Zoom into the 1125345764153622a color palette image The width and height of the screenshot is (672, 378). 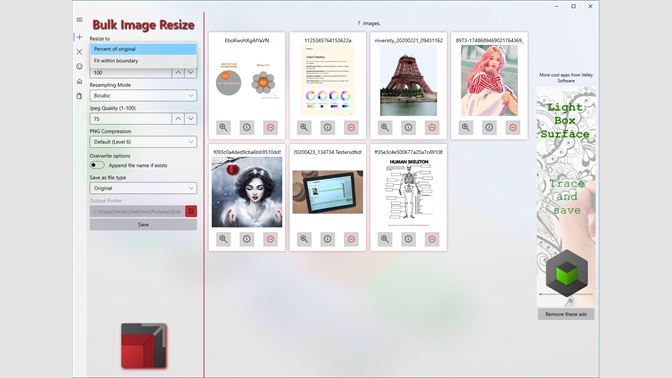tap(304, 127)
